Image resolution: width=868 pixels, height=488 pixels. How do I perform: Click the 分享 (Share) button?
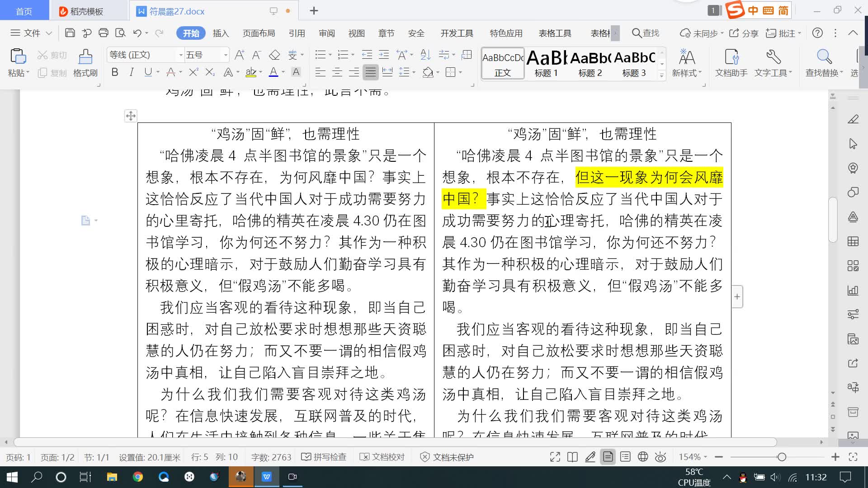click(744, 33)
